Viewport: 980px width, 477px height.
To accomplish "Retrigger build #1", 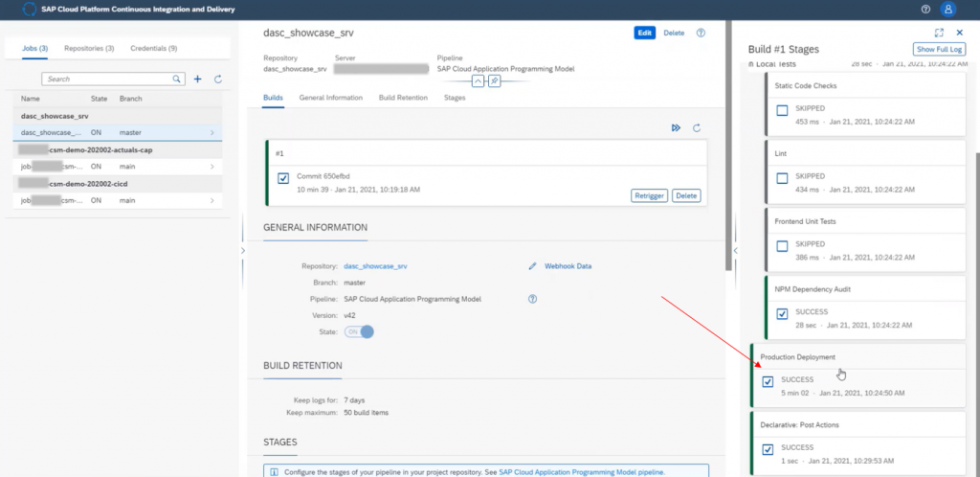I will click(x=649, y=195).
